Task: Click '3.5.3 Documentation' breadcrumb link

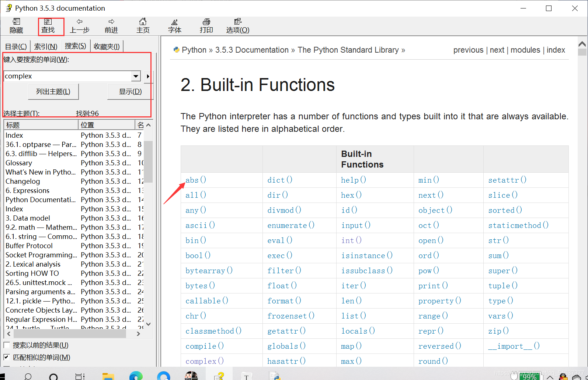Action: (x=252, y=50)
